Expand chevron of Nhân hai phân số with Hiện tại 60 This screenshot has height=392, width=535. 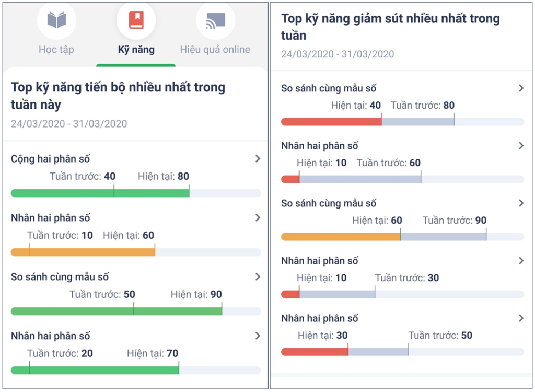click(x=258, y=217)
